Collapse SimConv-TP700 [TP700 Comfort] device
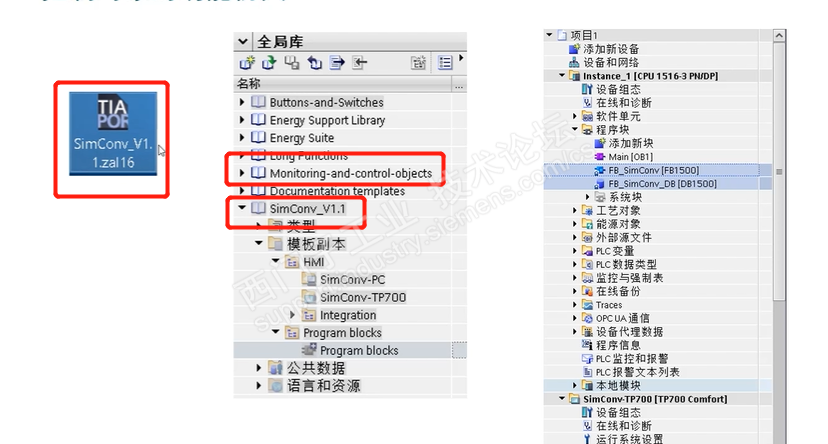The width and height of the screenshot is (828, 444). (562, 399)
